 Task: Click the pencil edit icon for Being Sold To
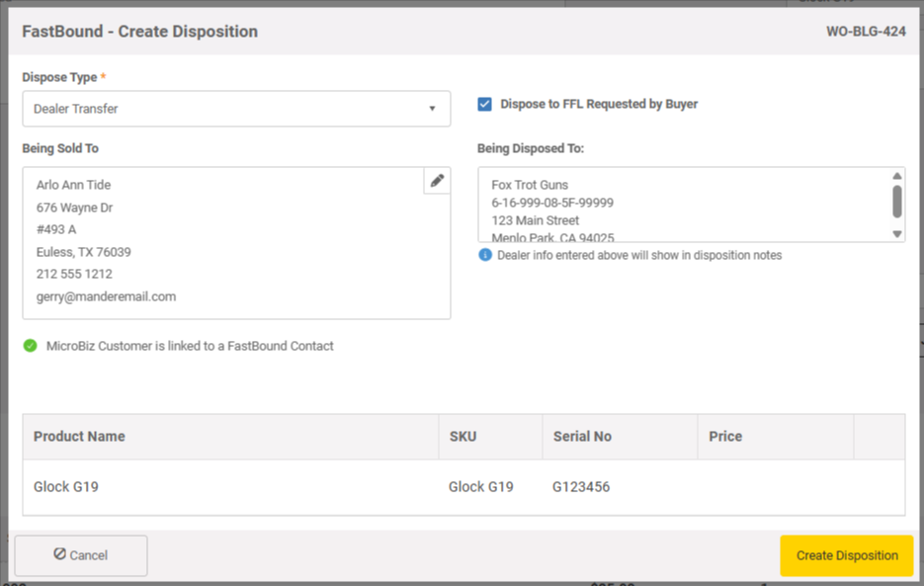coord(436,181)
